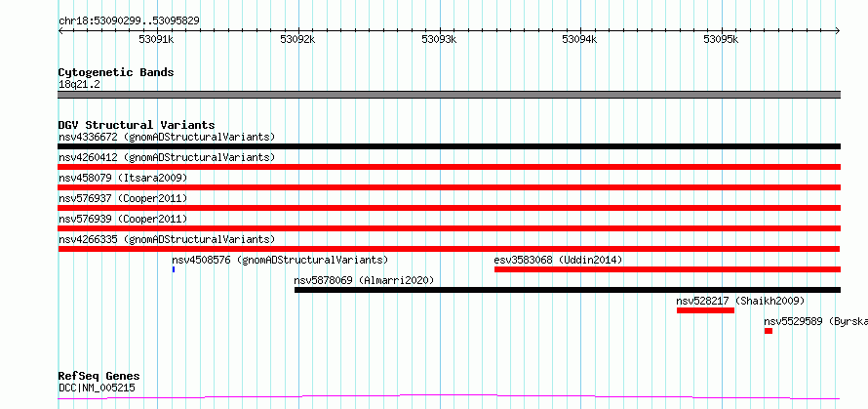The image size is (868, 409).
Task: Click the nsv458079 (Itsara2009) variant bar
Action: (449, 187)
